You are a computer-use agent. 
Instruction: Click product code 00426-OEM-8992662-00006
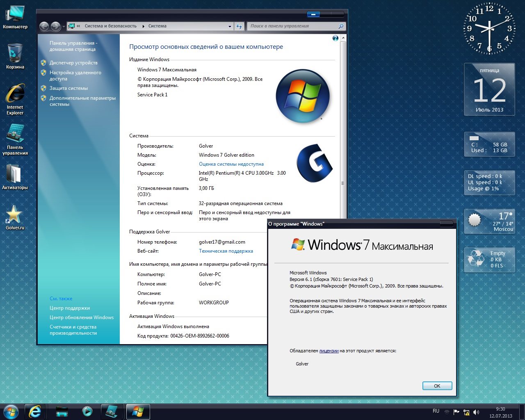click(200, 336)
